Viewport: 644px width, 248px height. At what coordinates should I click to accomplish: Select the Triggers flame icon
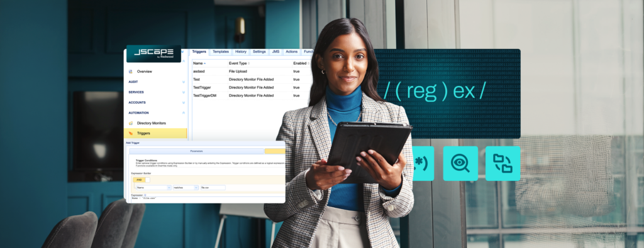click(131, 133)
